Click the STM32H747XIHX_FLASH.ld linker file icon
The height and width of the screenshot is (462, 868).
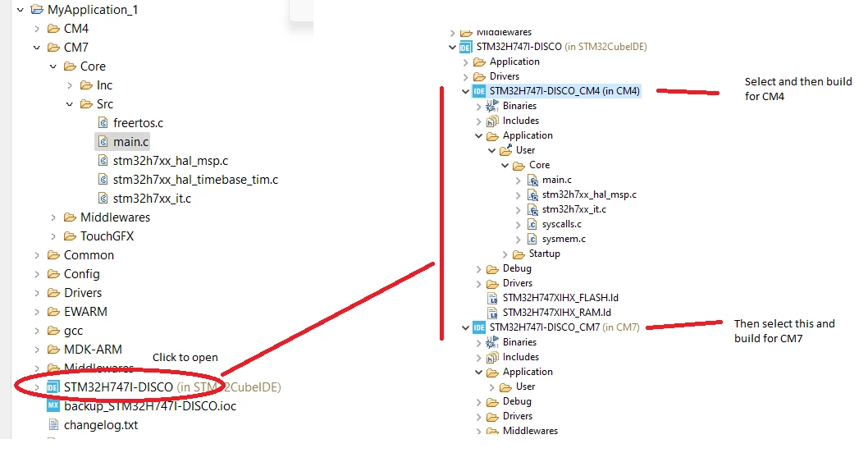tap(492, 298)
